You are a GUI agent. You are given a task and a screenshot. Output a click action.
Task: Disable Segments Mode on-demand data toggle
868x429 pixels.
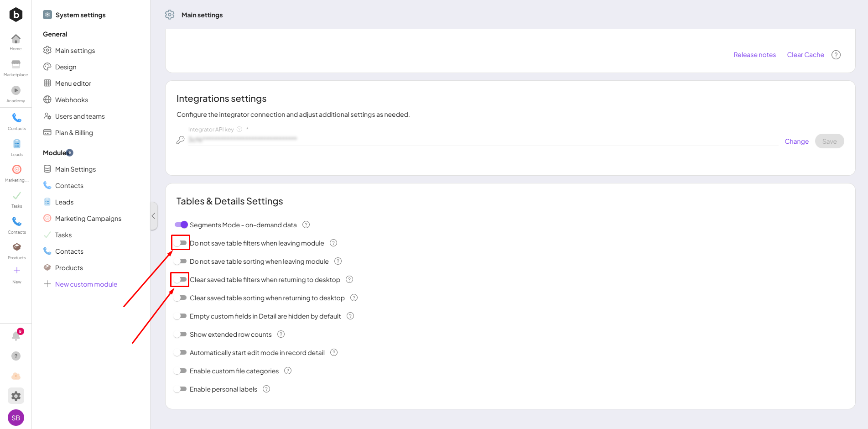pyautogui.click(x=181, y=225)
